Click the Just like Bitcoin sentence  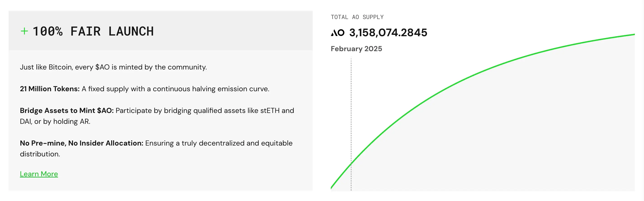pos(113,67)
